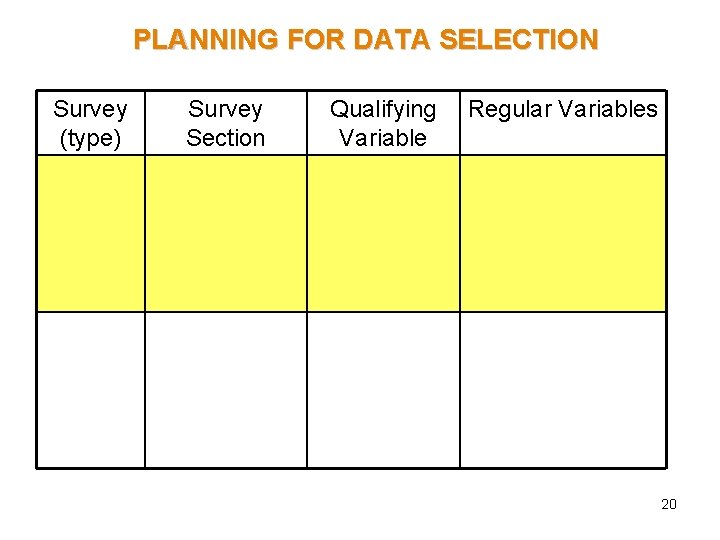Click the slide number 20
720x540 pixels.
[x=669, y=504]
